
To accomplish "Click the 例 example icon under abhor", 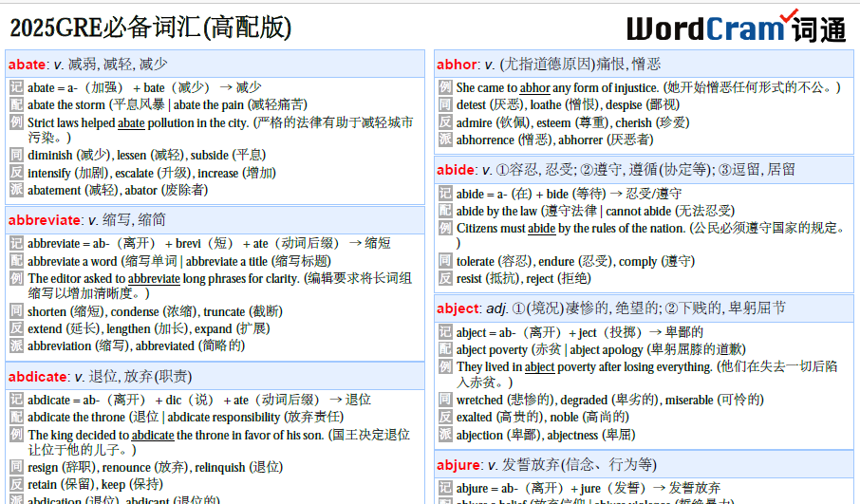I will (x=445, y=87).
